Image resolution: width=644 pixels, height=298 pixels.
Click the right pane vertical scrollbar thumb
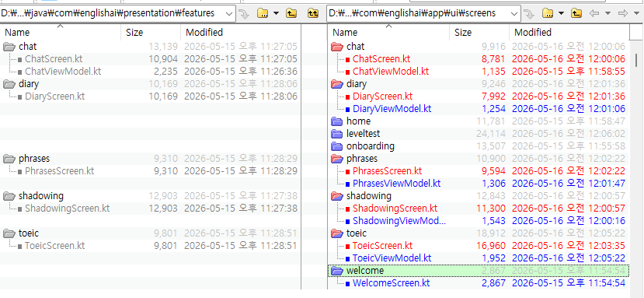(636, 60)
